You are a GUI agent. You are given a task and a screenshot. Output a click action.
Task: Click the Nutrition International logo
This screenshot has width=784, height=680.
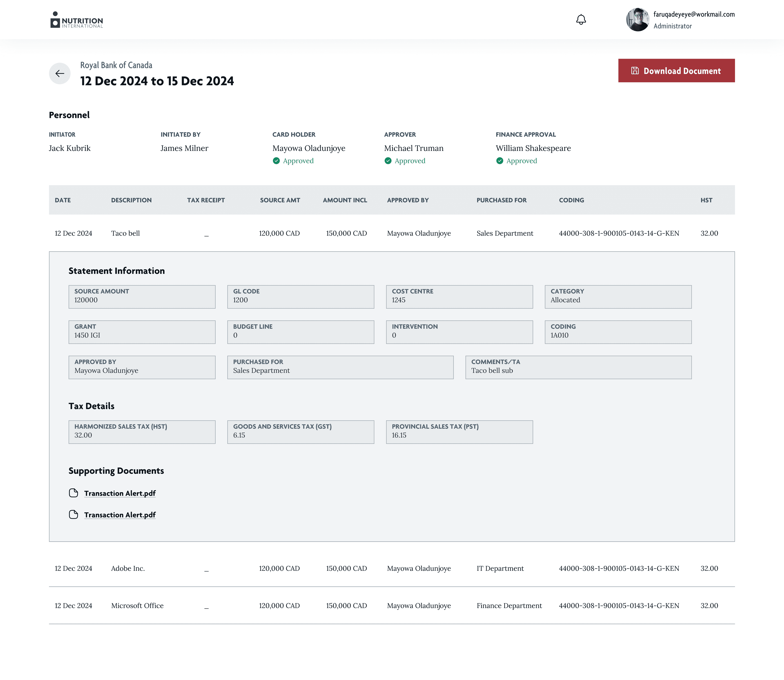(77, 20)
